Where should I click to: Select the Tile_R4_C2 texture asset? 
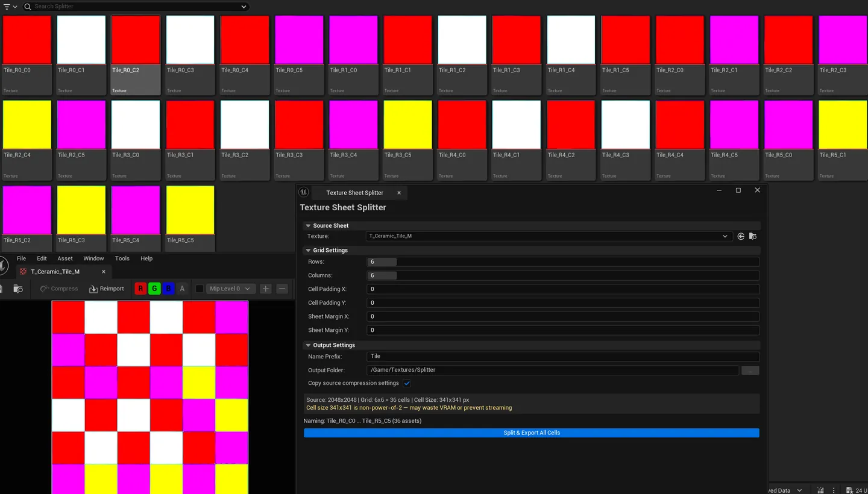coord(571,140)
